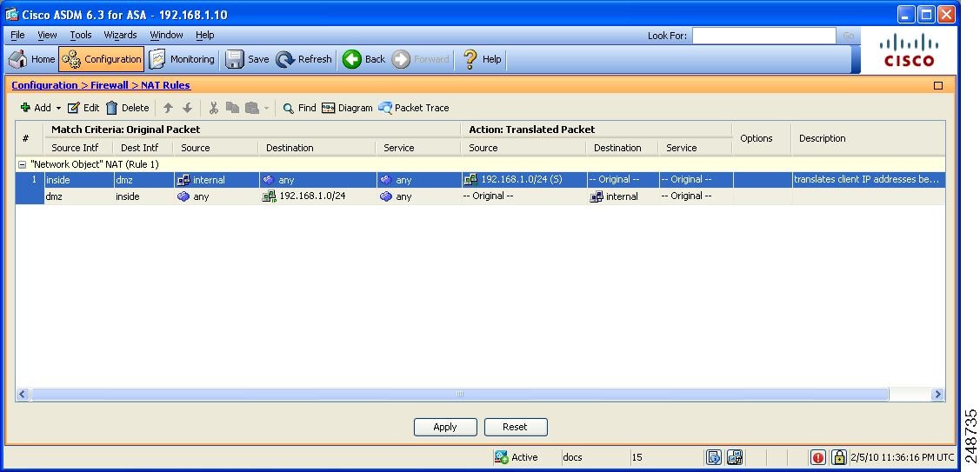Click the horizontal scrollbar thumb
This screenshot has width=980, height=472.
click(x=459, y=395)
